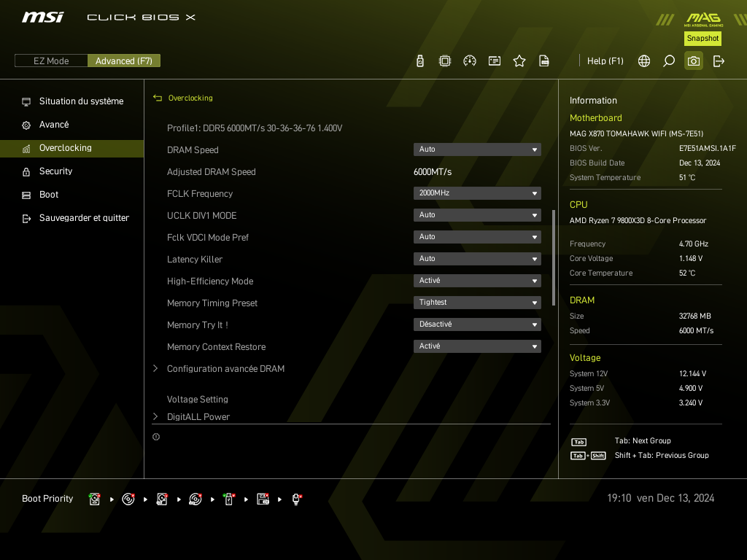The height and width of the screenshot is (560, 747).
Task: Click the USB flash drive icon in toolbar
Action: coord(419,61)
